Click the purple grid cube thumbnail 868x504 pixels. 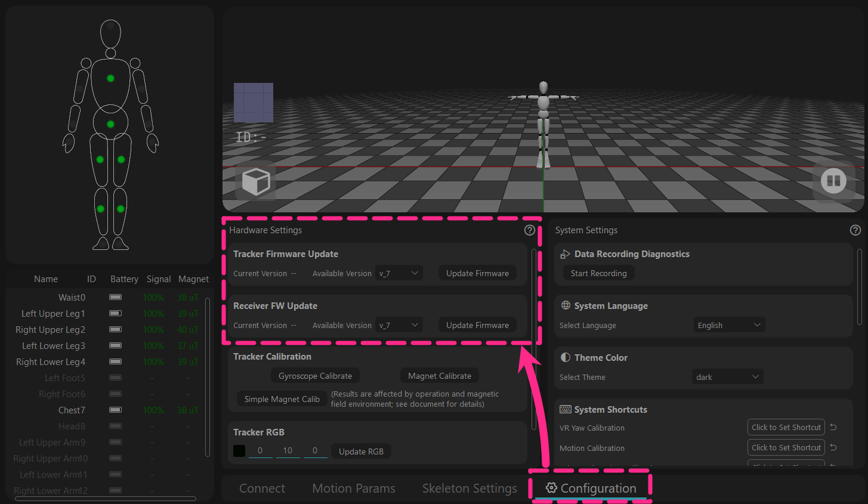click(254, 103)
